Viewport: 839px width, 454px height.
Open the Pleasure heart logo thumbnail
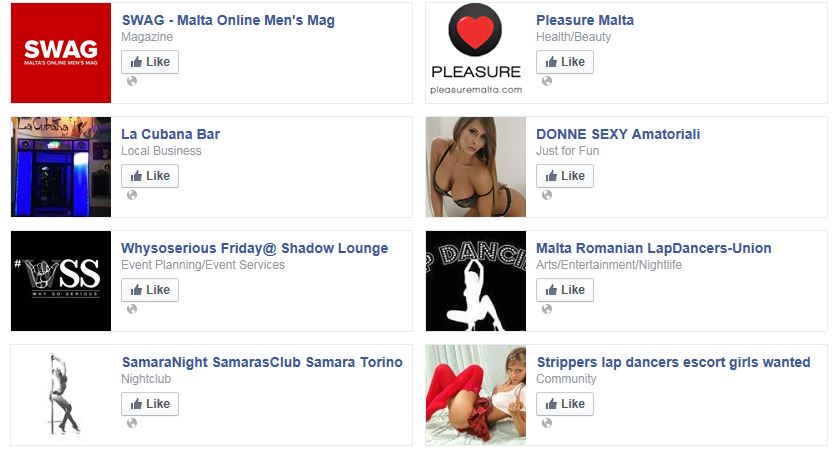tap(476, 53)
